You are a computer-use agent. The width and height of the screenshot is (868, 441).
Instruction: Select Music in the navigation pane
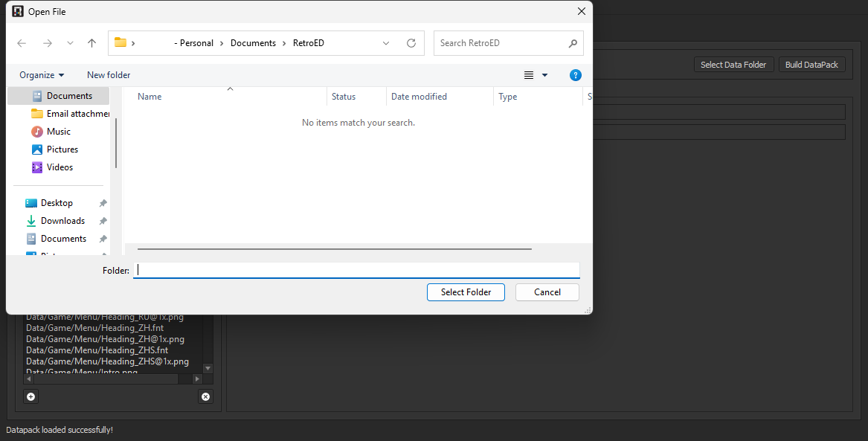[59, 131]
